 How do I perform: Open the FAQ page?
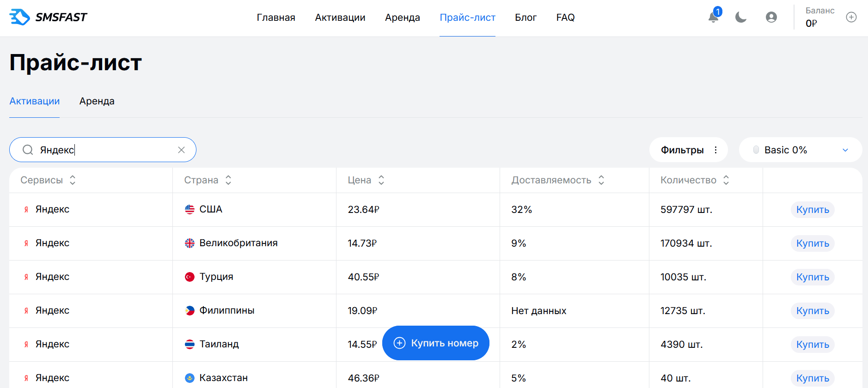point(565,18)
